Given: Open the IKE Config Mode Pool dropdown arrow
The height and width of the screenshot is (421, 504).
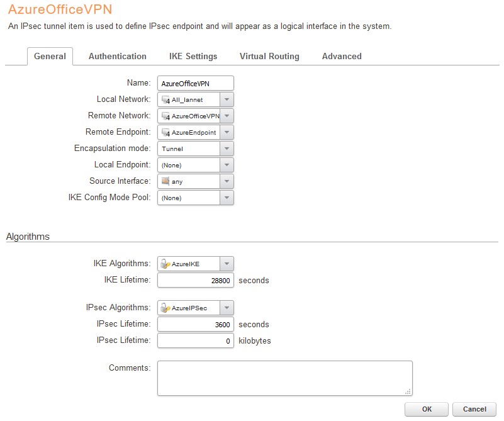Looking at the screenshot, I should point(227,198).
